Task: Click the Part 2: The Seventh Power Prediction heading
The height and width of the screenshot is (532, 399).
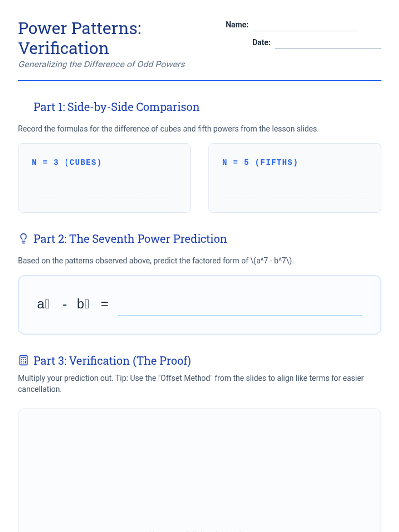Action: 130,239
